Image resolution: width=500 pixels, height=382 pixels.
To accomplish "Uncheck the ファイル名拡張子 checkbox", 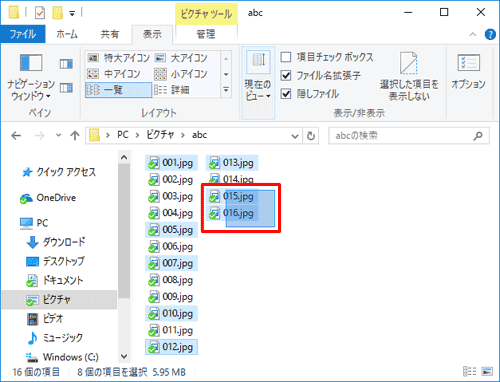I will tap(286, 76).
